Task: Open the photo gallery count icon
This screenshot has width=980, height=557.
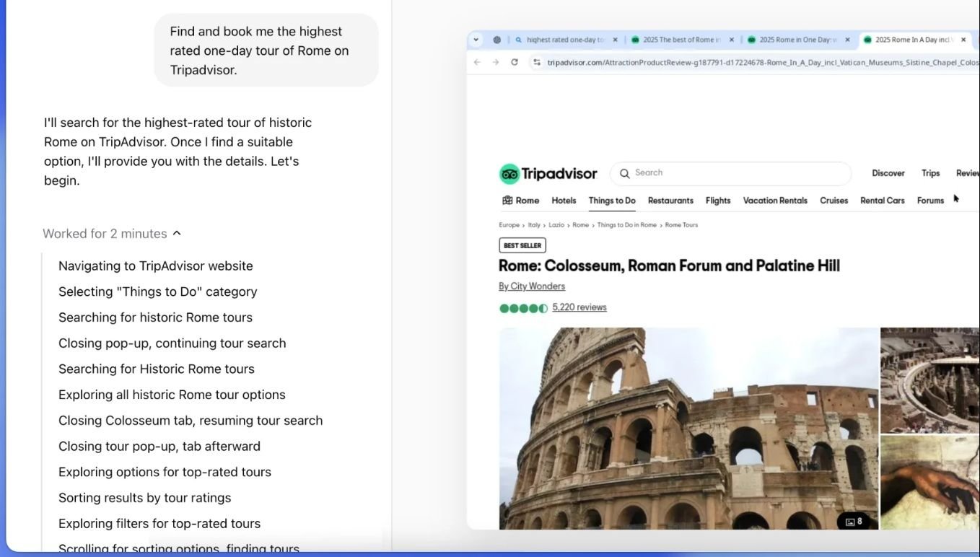Action: pos(854,521)
